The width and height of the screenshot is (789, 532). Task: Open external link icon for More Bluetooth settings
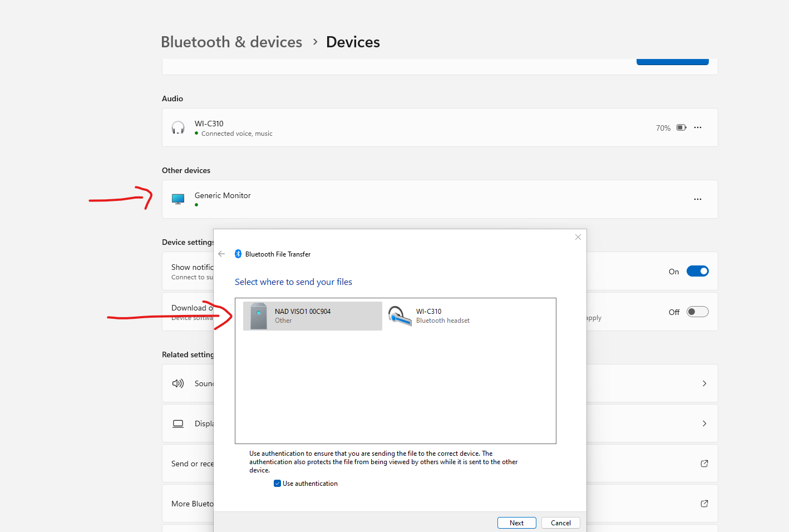pyautogui.click(x=704, y=504)
